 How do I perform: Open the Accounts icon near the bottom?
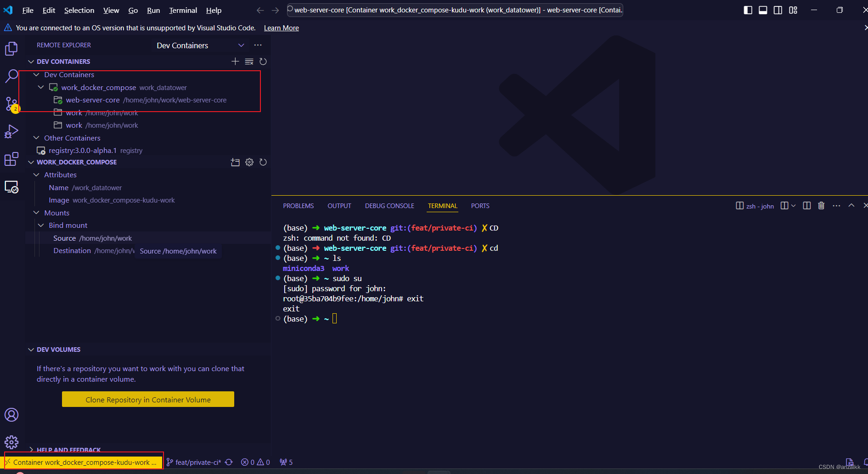click(11, 414)
